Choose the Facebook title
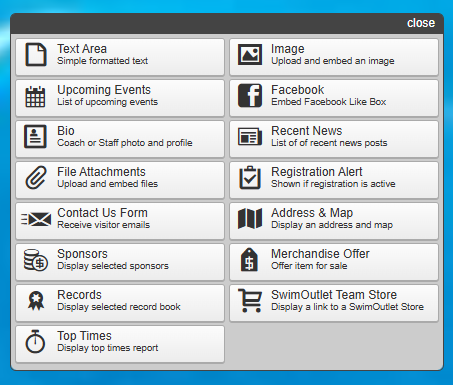 (x=297, y=90)
